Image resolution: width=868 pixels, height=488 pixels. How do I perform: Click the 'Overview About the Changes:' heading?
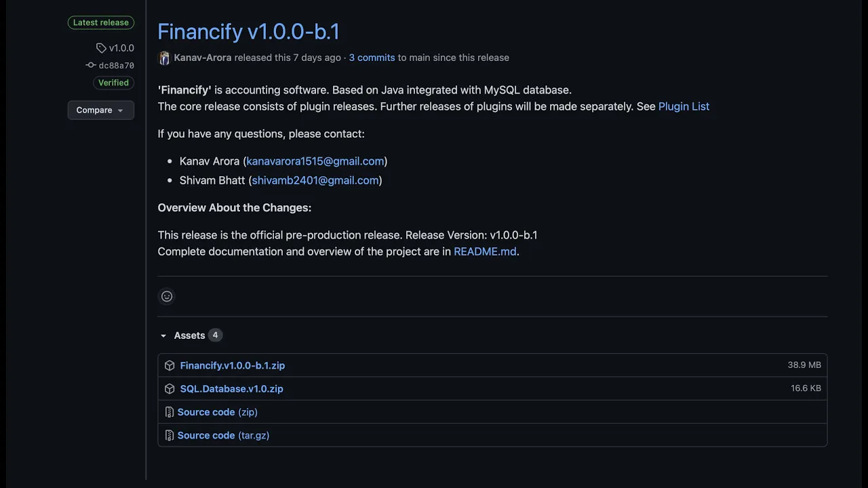(x=235, y=207)
